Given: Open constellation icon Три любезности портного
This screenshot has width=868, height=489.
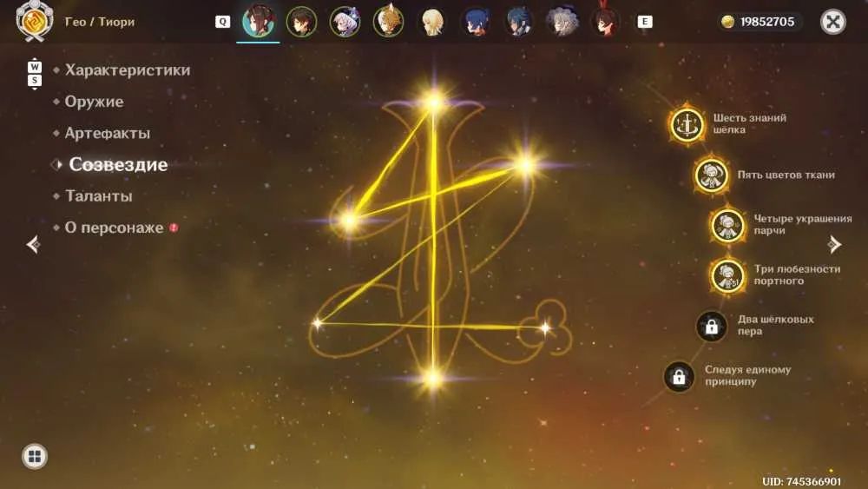Looking at the screenshot, I should point(727,276).
